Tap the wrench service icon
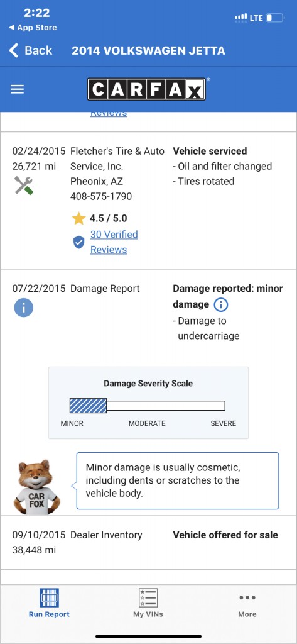 (24, 186)
